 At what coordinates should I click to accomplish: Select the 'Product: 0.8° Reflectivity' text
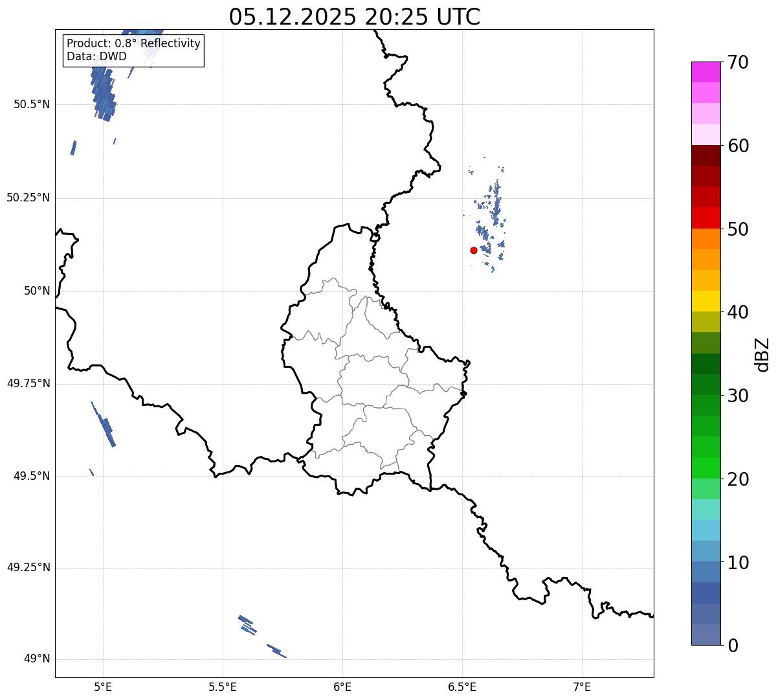point(134,43)
